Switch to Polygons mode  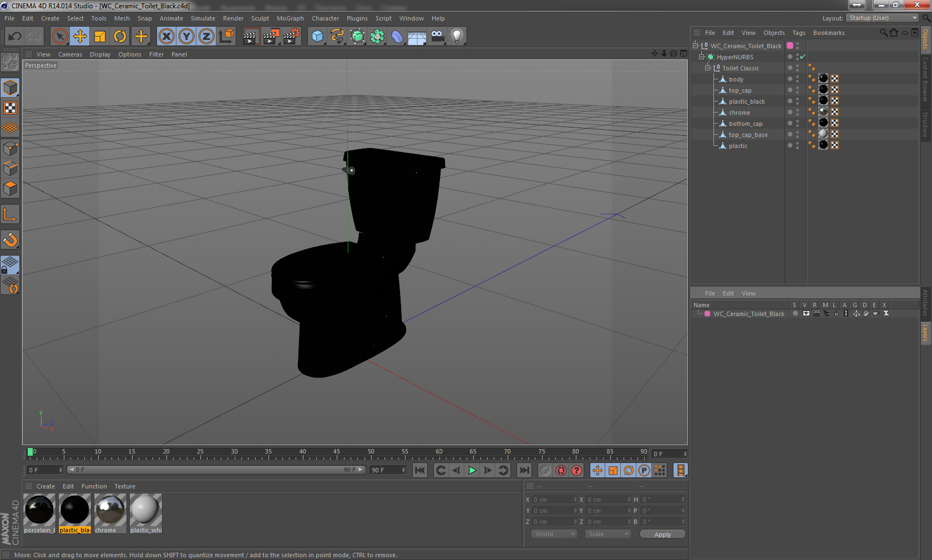pyautogui.click(x=11, y=189)
